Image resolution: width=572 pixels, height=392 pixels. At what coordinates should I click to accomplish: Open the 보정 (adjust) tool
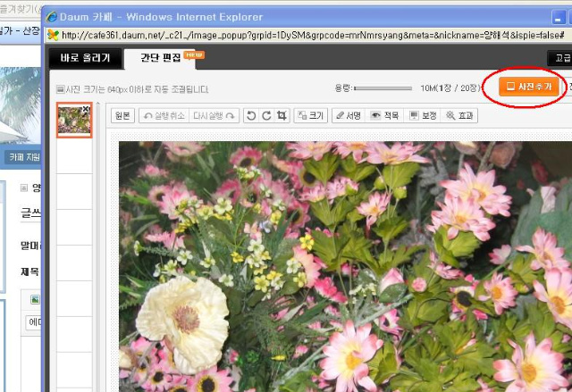(423, 116)
